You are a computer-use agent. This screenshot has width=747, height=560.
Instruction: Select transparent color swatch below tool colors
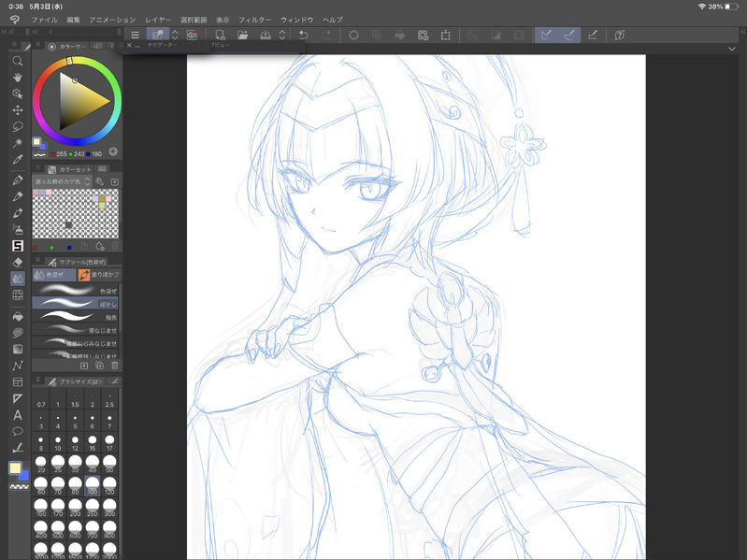tap(19, 487)
